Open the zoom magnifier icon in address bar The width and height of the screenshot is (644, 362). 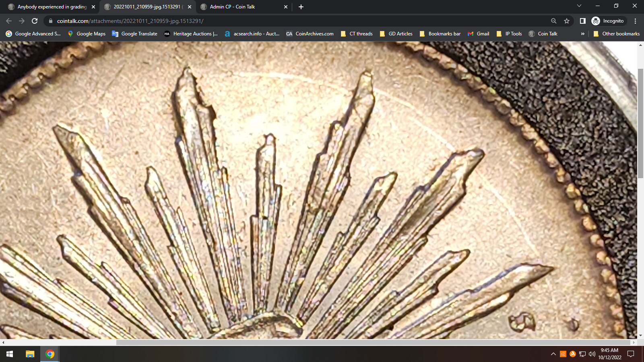coord(554,21)
